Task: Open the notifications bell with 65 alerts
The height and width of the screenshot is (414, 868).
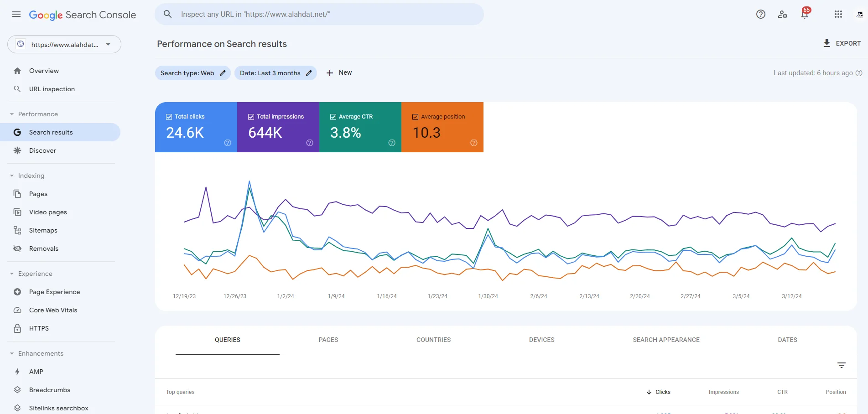Action: pyautogui.click(x=805, y=14)
